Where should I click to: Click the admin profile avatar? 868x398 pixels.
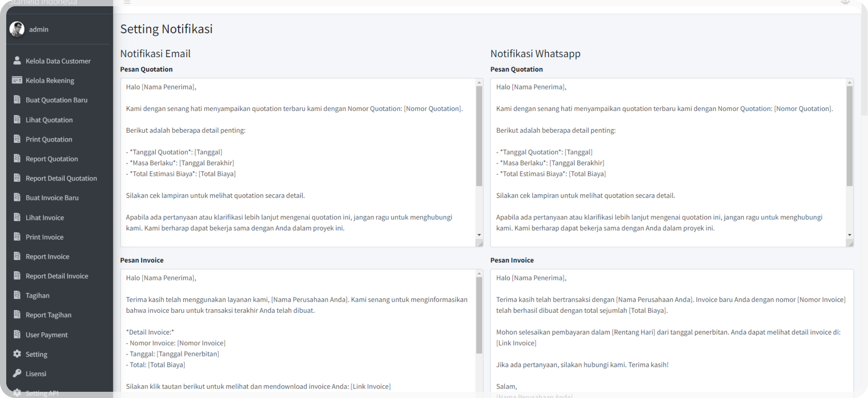point(17,29)
